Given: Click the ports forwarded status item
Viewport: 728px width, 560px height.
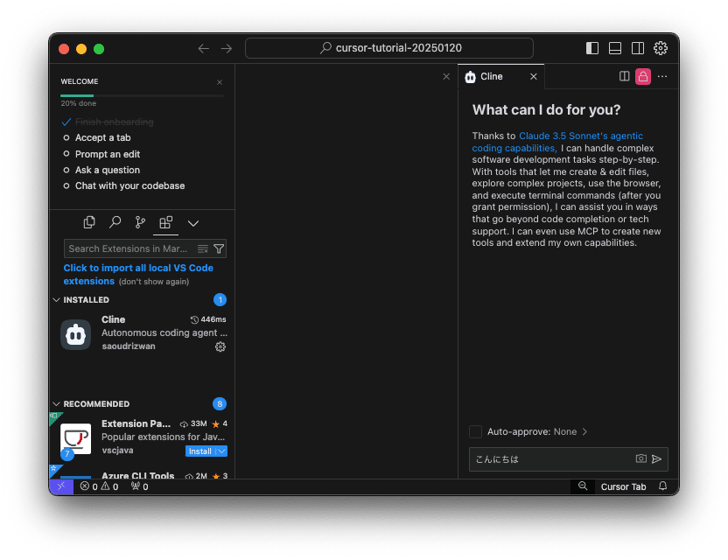Looking at the screenshot, I should pos(140,486).
